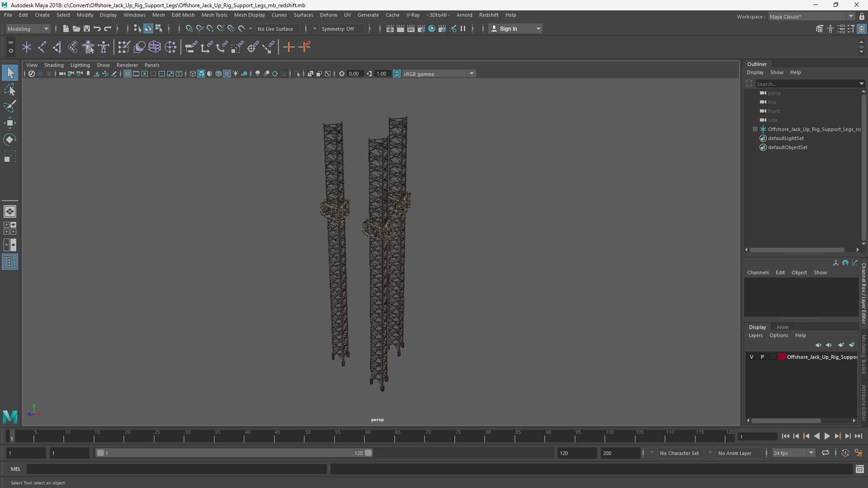This screenshot has height=488, width=868.
Task: Open the Symmetry Off dropdown
Action: click(341, 28)
